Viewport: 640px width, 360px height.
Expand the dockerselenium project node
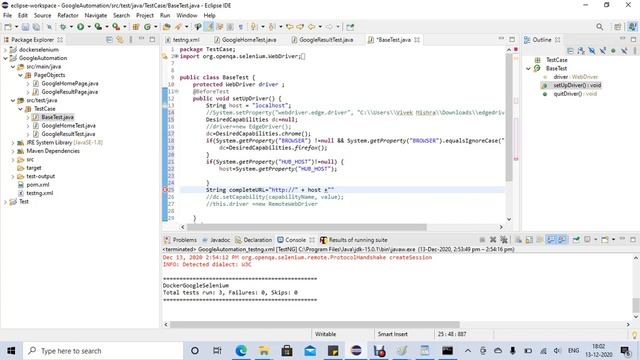5,49
